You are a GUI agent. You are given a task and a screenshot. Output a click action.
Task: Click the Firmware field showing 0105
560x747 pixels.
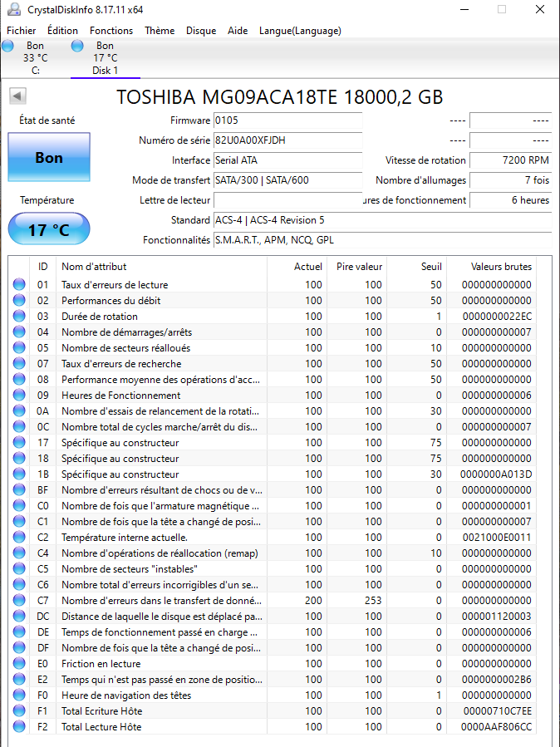(287, 120)
